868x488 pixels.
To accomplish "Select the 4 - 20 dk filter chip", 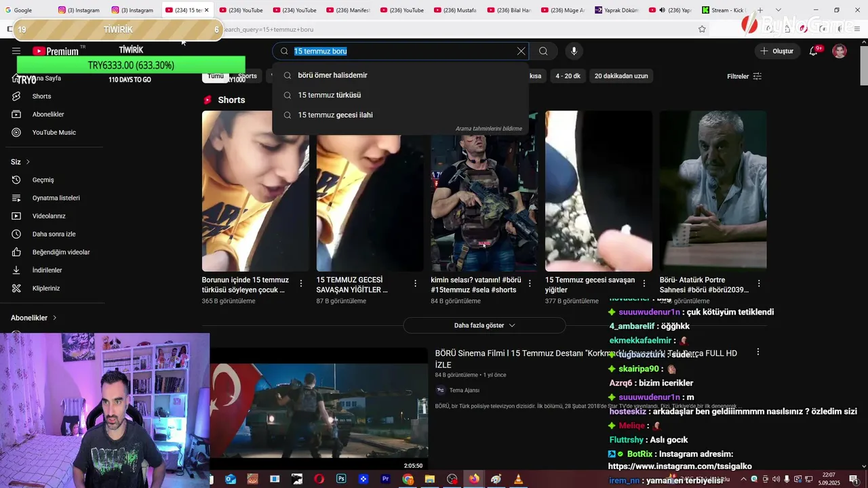I will click(568, 76).
